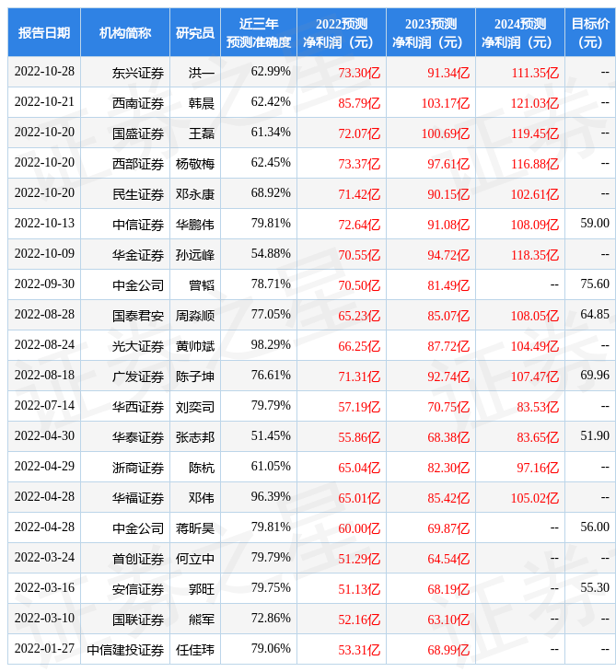
Task: Select institution 华泰证券
Action: point(138,437)
